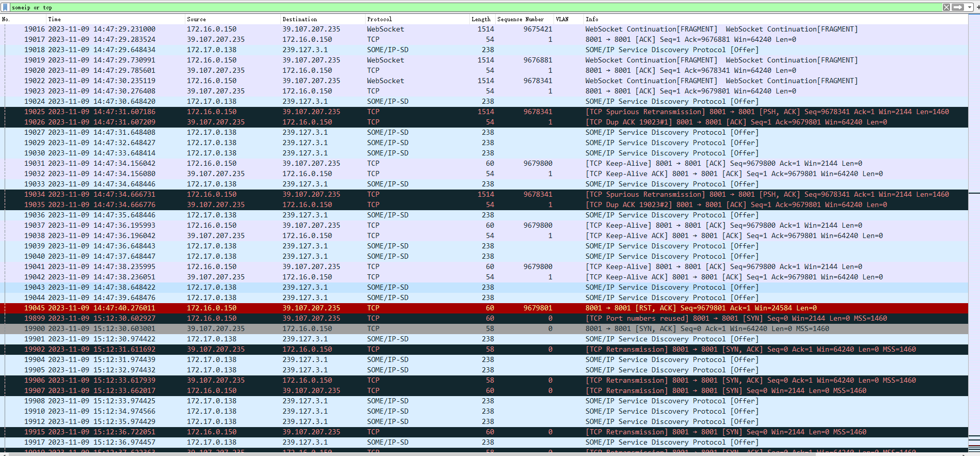Select packet 19906 SYN, ACK Retransmission row

(x=484, y=381)
